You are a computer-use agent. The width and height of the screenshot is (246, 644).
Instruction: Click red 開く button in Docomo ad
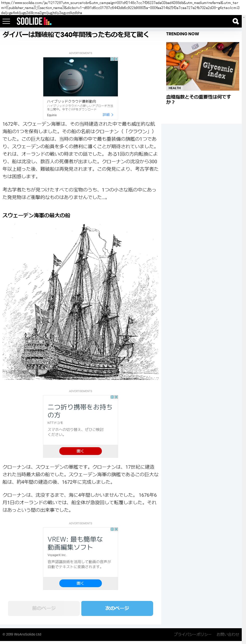81,451
